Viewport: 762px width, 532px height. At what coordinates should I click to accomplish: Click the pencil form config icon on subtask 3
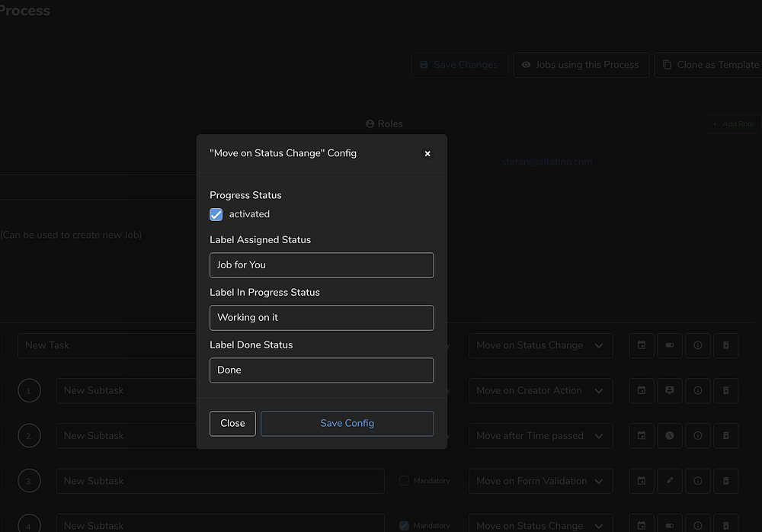click(x=670, y=481)
